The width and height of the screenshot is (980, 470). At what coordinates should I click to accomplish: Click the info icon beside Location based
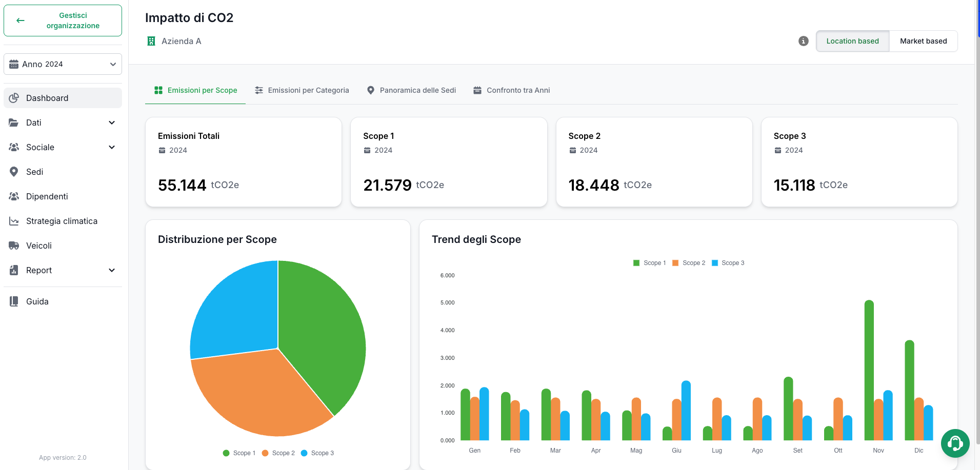[x=804, y=41]
